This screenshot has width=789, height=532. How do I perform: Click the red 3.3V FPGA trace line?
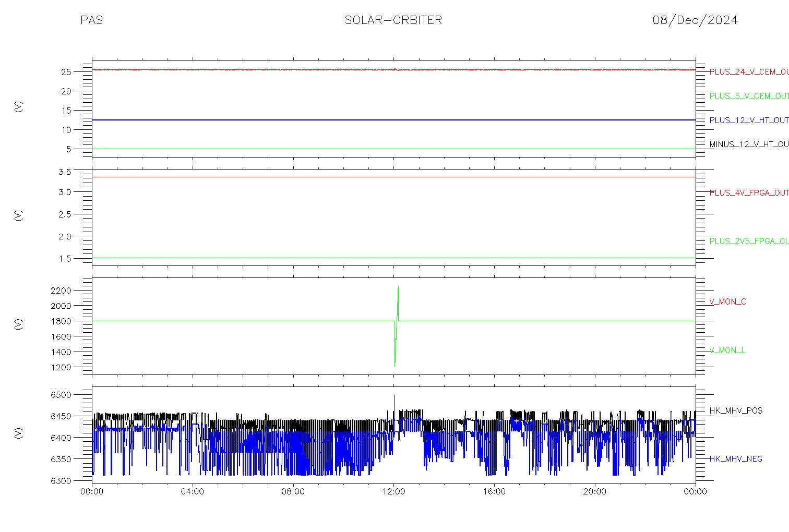(394, 177)
